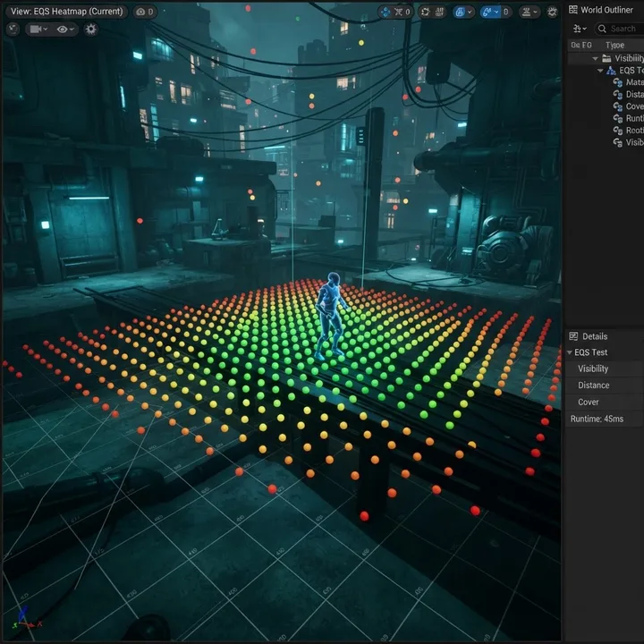
Task: Open the camera speed dropdown in the top toolbar
Action: [529, 12]
